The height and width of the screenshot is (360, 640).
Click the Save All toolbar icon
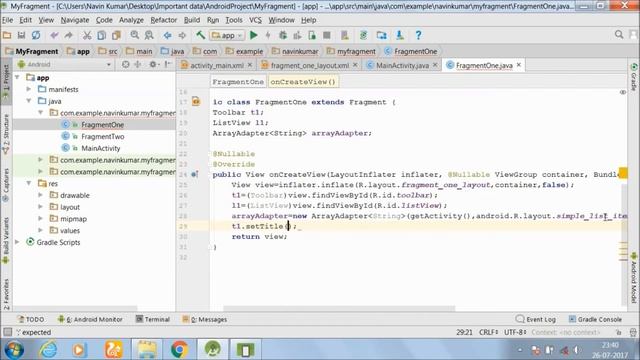tap(21, 36)
